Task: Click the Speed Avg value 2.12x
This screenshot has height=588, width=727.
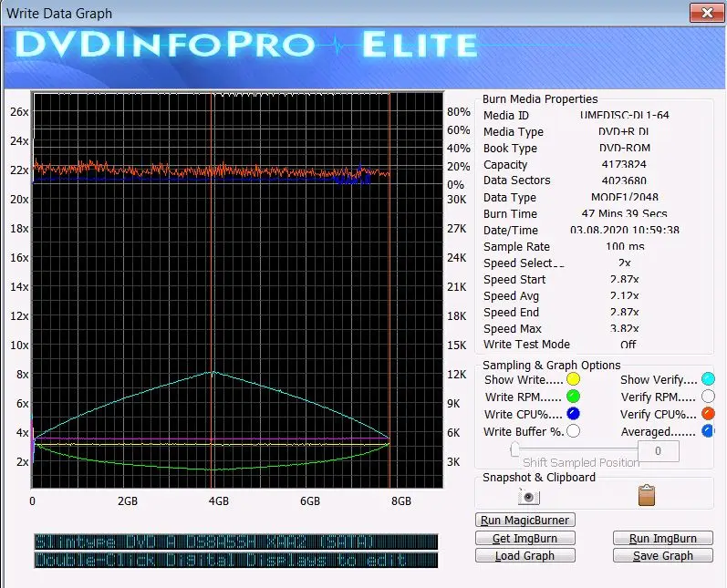Action: click(x=625, y=295)
